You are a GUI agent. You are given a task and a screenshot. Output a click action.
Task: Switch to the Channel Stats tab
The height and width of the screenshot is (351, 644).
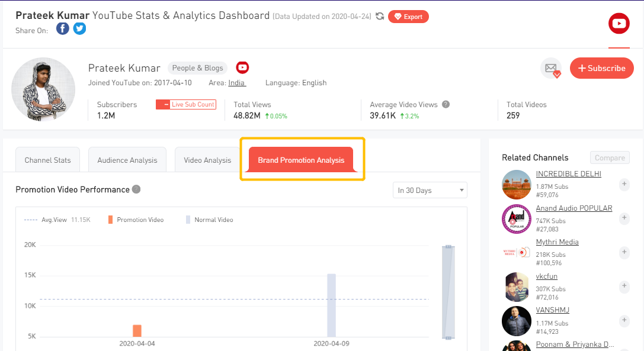[47, 160]
